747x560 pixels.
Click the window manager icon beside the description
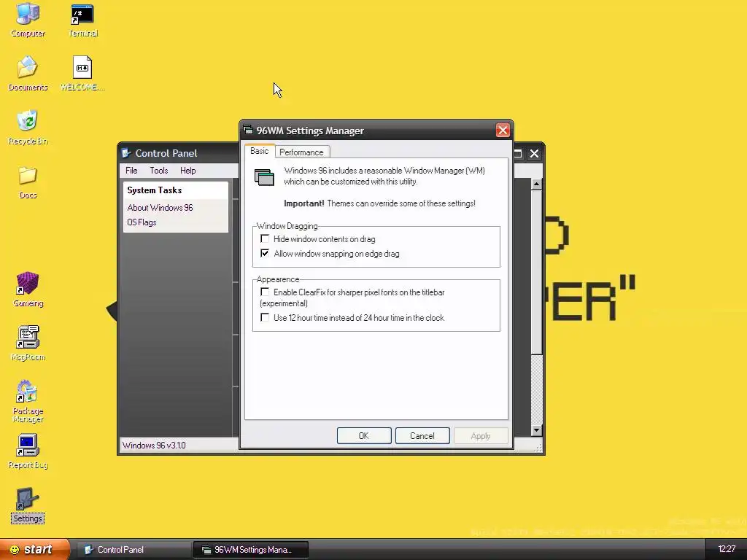(264, 177)
